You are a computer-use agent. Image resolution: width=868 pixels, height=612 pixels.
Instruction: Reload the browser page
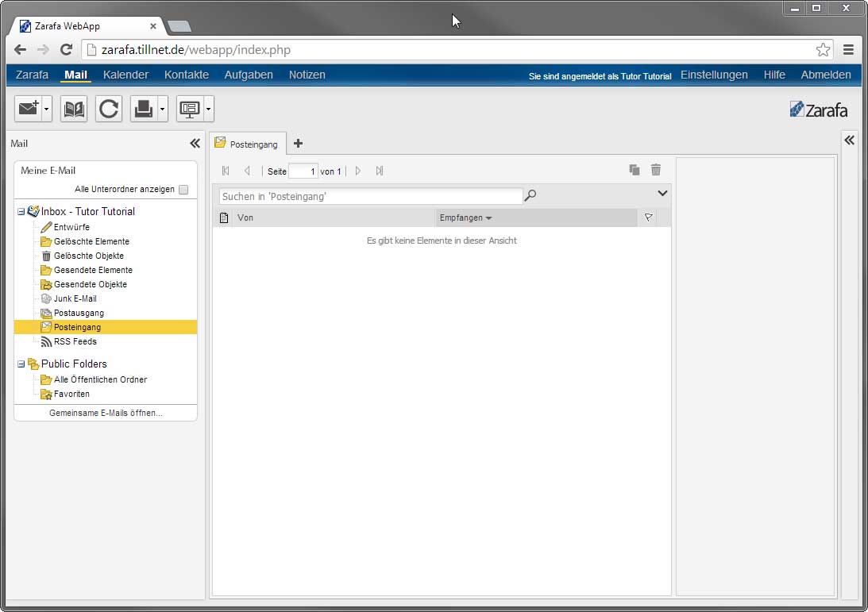point(67,50)
